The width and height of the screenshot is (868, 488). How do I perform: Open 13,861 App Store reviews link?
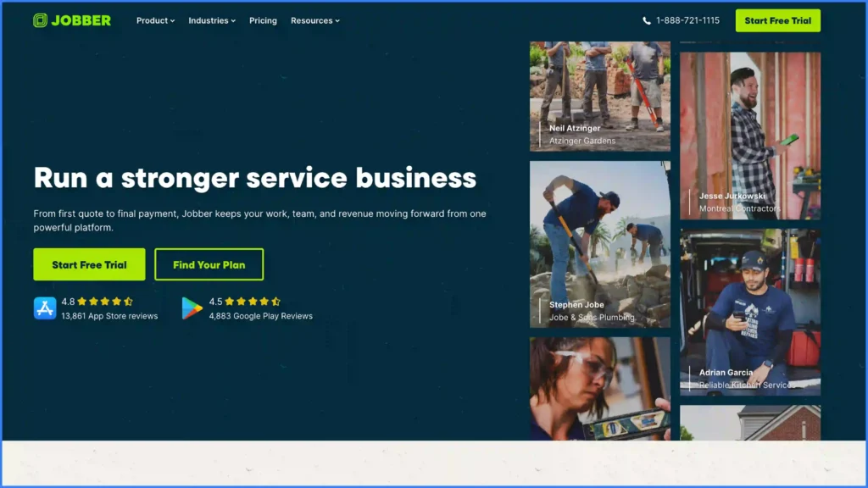tap(109, 316)
